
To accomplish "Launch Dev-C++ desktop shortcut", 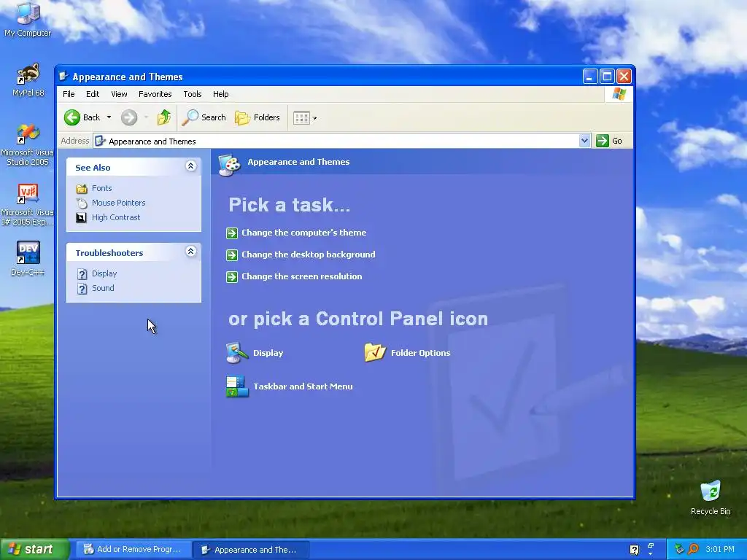I will click(x=28, y=258).
